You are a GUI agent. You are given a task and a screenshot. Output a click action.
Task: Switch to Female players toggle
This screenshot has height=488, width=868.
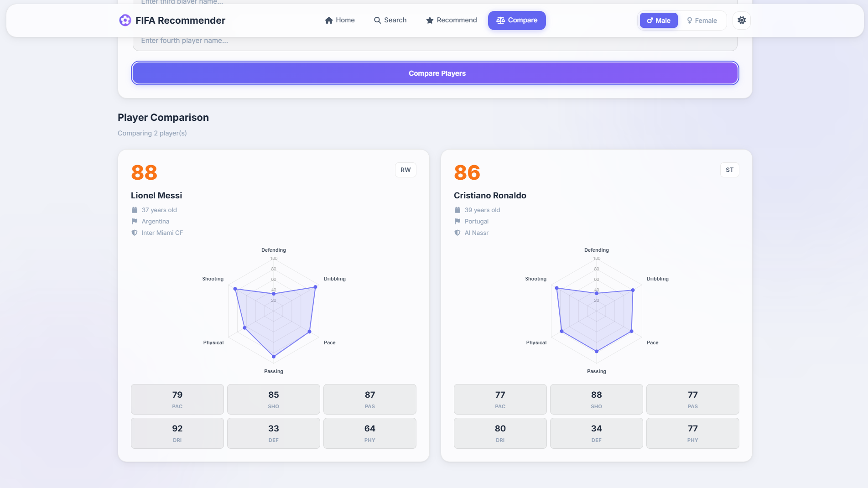pyautogui.click(x=702, y=21)
